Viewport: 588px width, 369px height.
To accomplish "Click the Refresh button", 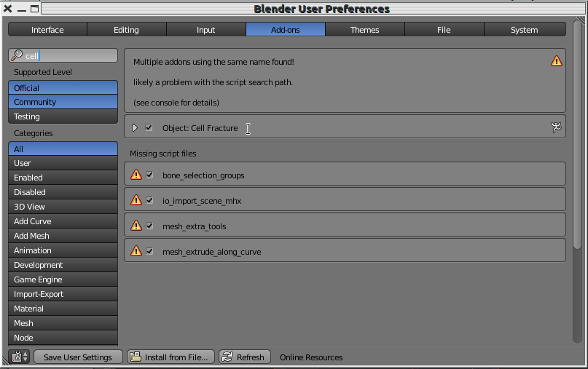I will [245, 357].
